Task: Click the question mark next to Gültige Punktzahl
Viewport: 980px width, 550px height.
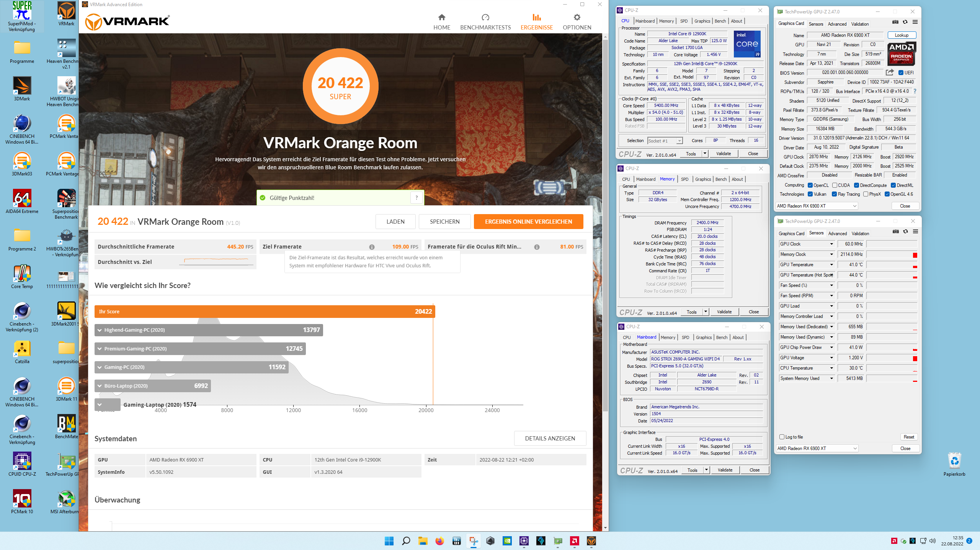Action: (x=416, y=198)
